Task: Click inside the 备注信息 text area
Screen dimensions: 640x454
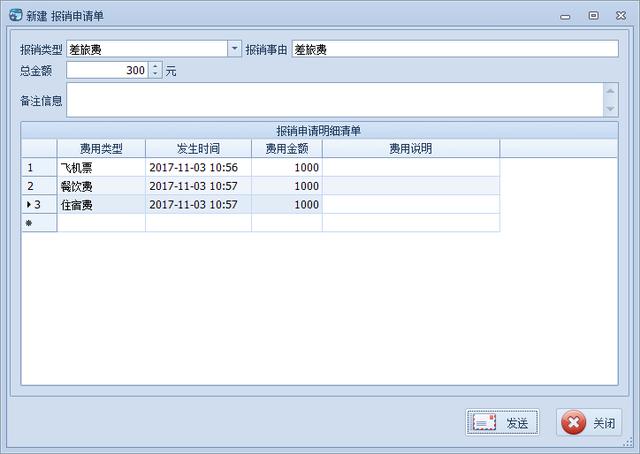Action: 335,100
